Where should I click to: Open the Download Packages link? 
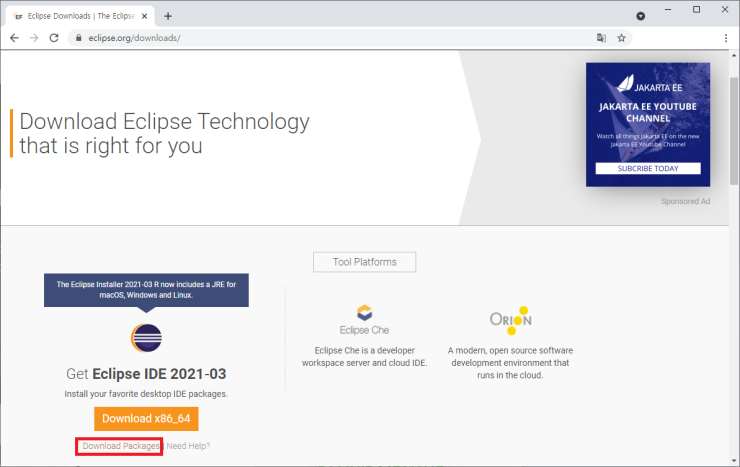click(x=120, y=446)
